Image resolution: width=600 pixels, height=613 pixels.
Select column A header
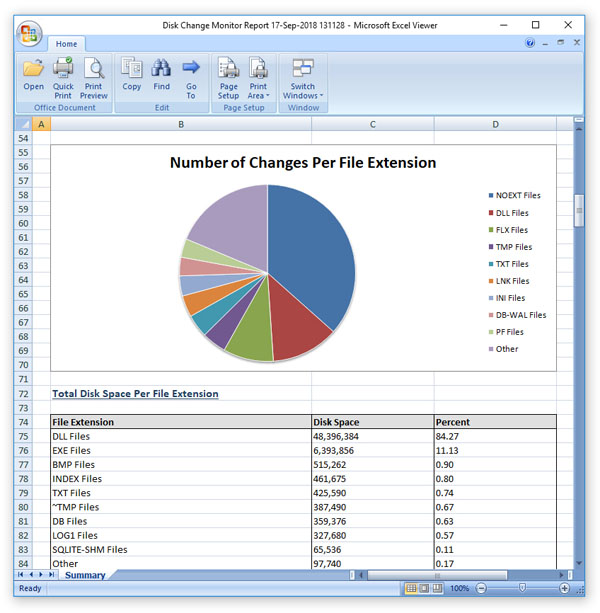(41, 124)
